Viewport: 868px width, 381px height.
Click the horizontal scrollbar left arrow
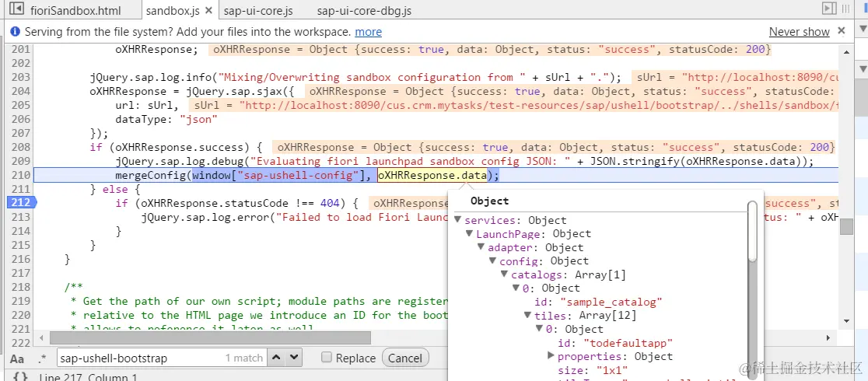(40, 337)
